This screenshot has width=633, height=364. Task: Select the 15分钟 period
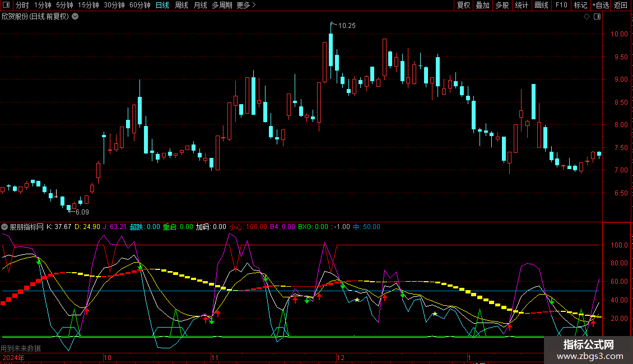tap(89, 5)
